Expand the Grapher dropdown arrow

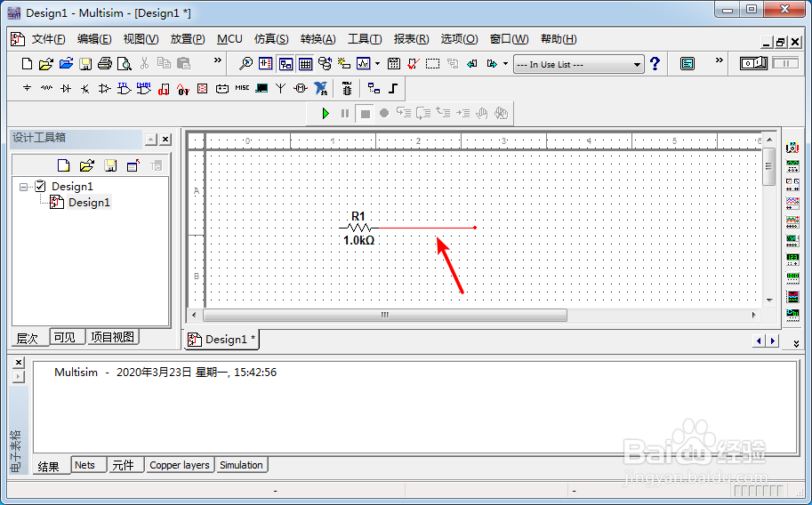pyautogui.click(x=377, y=64)
